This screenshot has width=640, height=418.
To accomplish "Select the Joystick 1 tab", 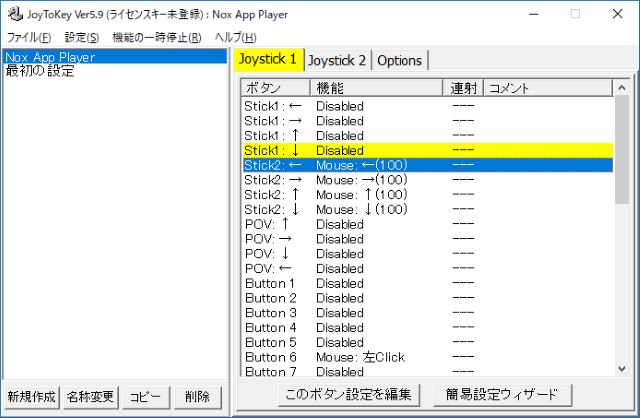I will 267,59.
